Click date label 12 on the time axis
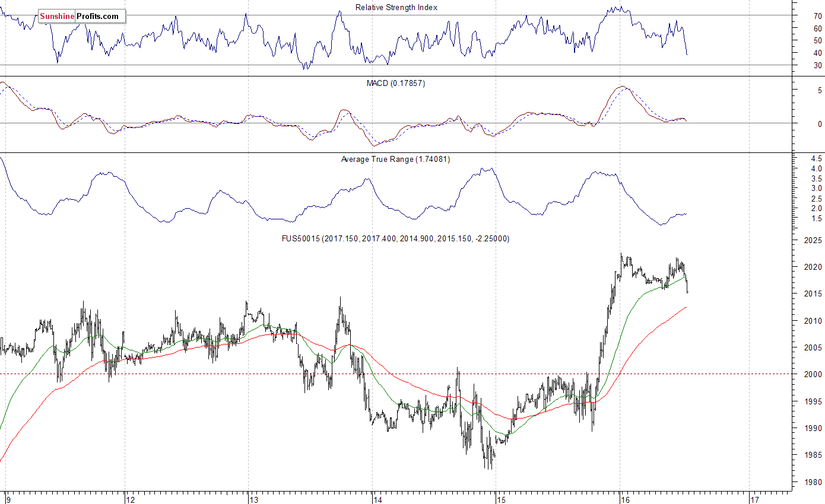 point(132,499)
